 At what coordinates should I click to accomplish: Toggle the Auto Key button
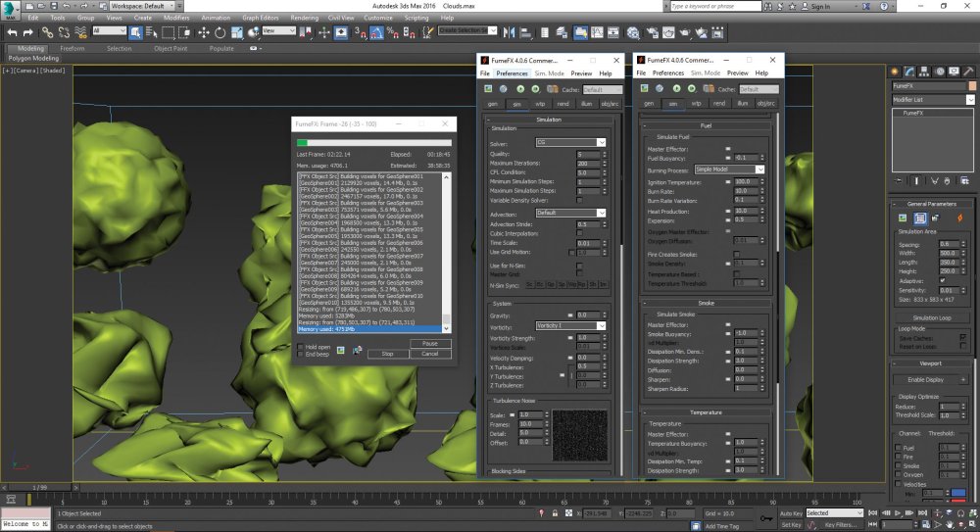point(791,513)
